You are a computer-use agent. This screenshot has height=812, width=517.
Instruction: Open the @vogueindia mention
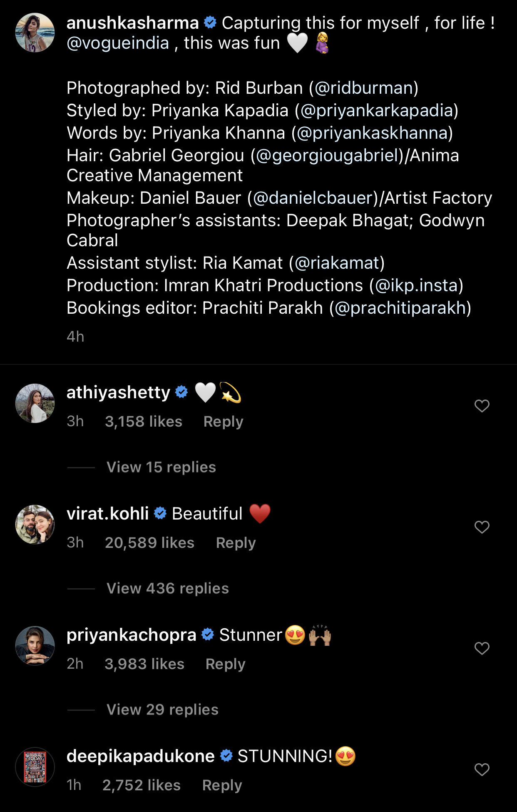(x=118, y=43)
